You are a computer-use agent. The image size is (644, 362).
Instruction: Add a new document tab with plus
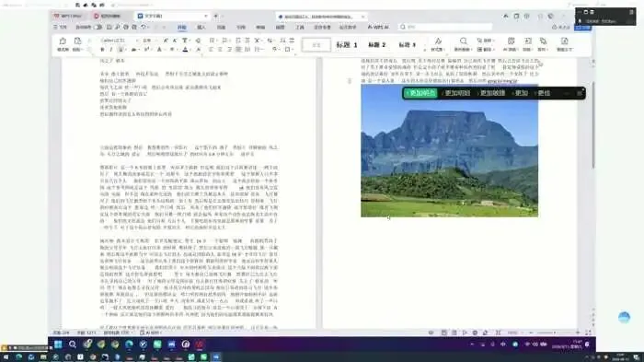click(215, 16)
